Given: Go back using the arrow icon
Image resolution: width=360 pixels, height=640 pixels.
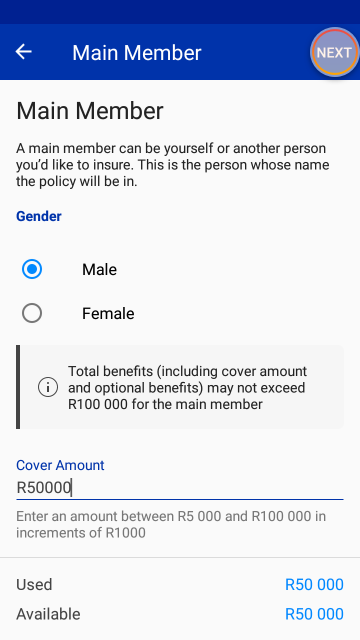Looking at the screenshot, I should 23,52.
